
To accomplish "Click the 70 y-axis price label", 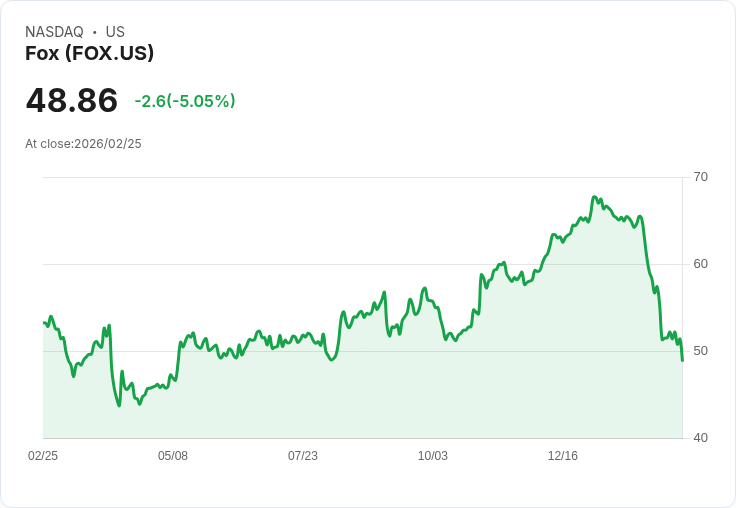I will point(700,177).
